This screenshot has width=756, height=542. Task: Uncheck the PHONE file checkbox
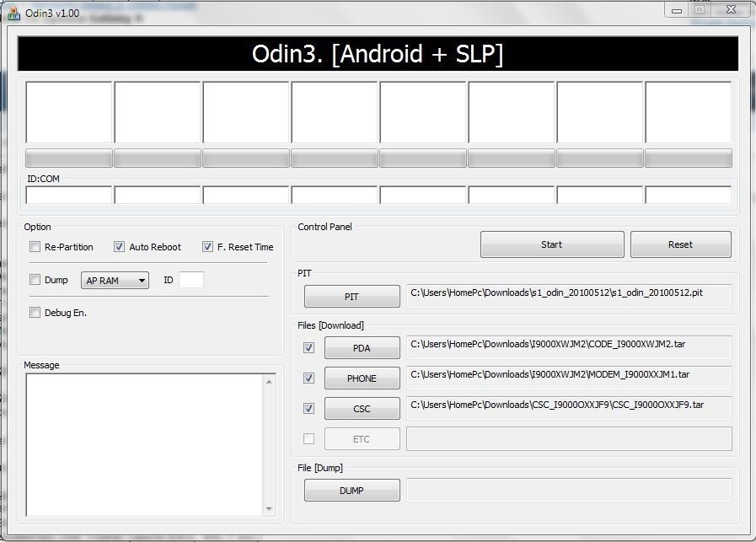pos(309,378)
